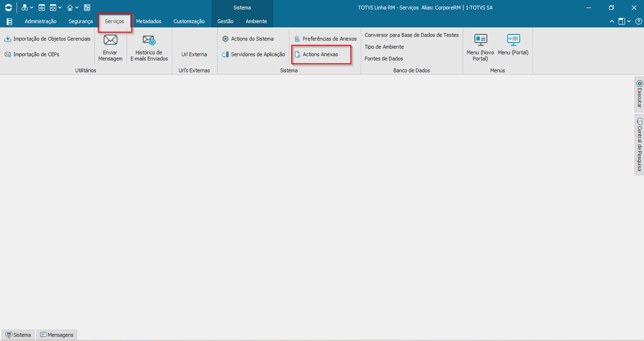
Task: Open the dropdown arrow beside the home icon
Action: 77,8
